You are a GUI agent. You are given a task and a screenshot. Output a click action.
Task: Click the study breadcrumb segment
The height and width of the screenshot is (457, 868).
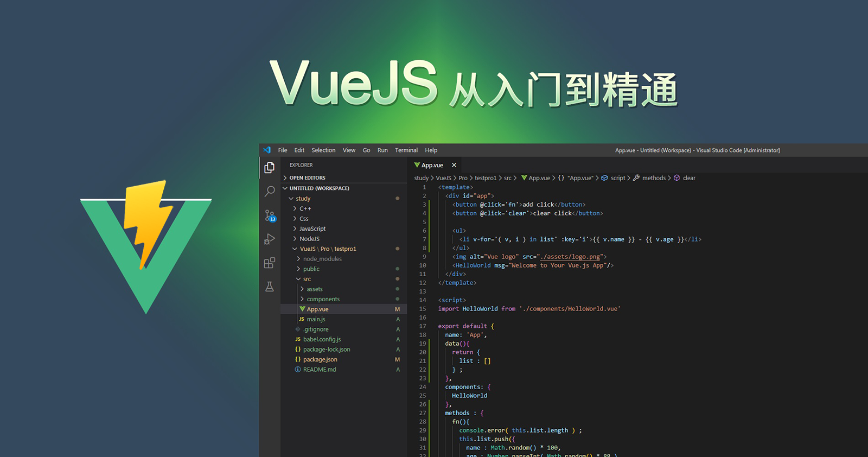pos(422,178)
